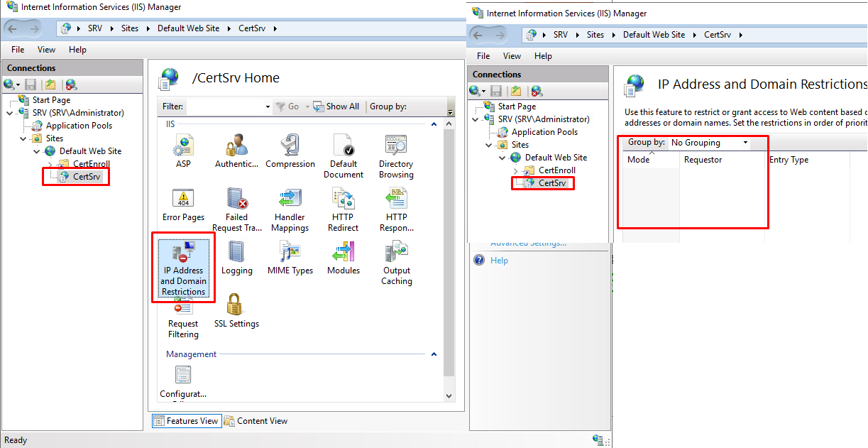Open View menu in IP Restrictions window
Screen dimensions: 868x448
click(x=512, y=56)
